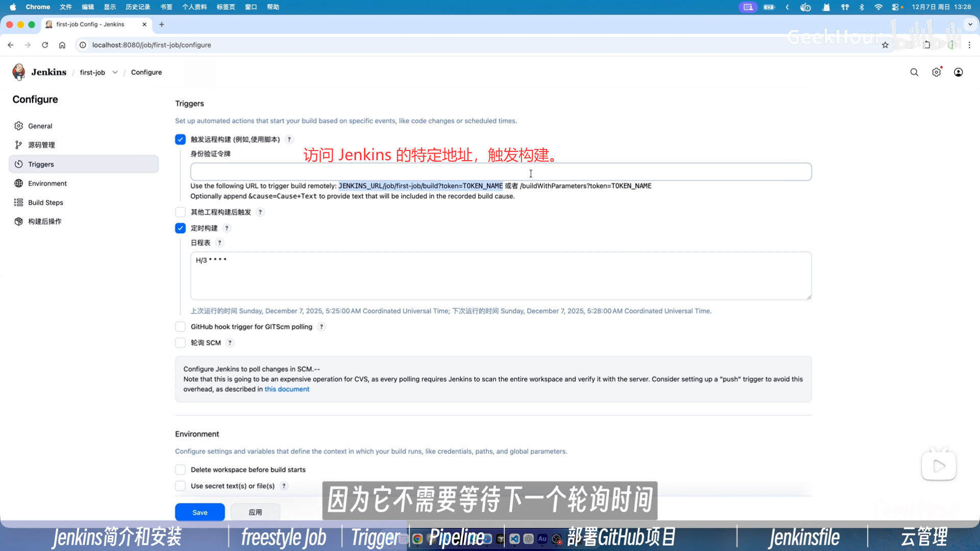The height and width of the screenshot is (551, 980).
Task: Go to 源码管理 sidebar section
Action: (41, 145)
